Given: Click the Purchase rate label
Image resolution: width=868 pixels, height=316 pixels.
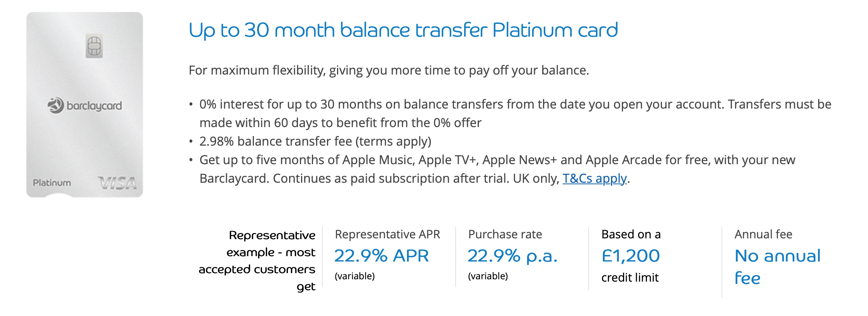Looking at the screenshot, I should coord(505,234).
